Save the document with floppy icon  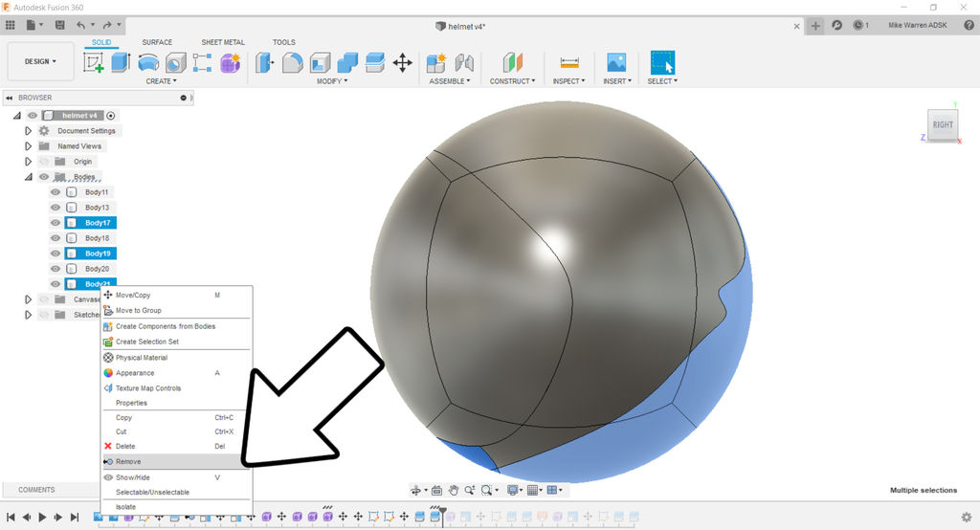pos(60,25)
